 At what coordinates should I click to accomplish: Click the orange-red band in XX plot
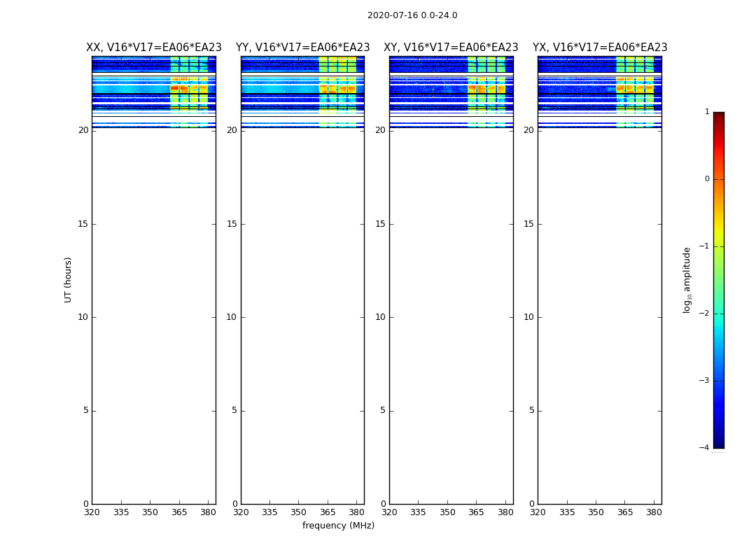(188, 87)
